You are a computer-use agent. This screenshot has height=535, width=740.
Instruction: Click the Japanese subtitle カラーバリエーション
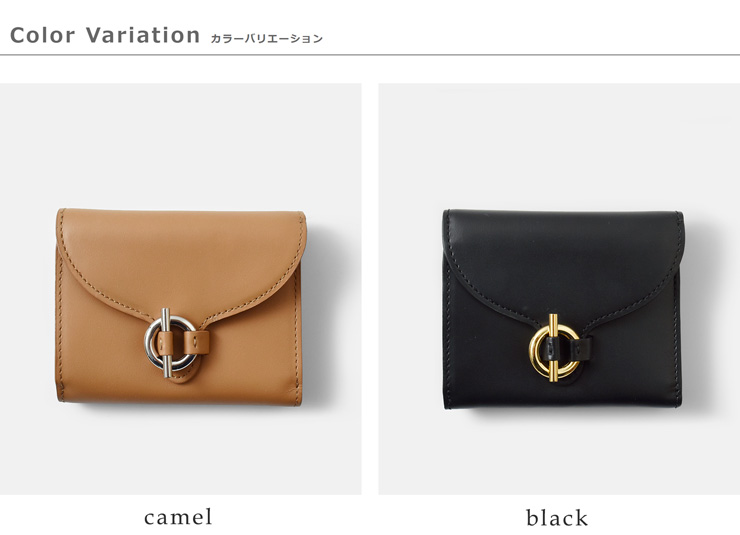pyautogui.click(x=266, y=39)
